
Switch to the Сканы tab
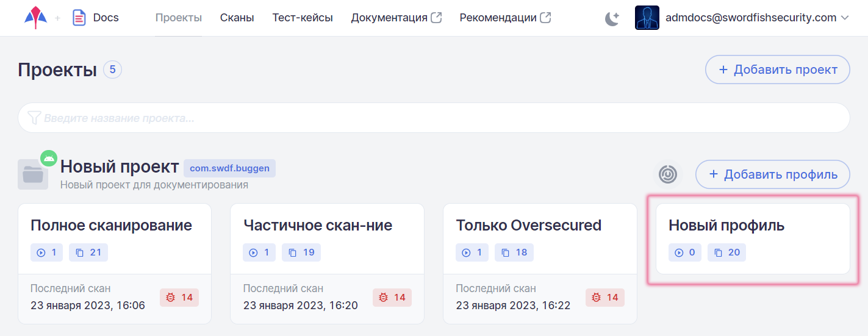237,18
